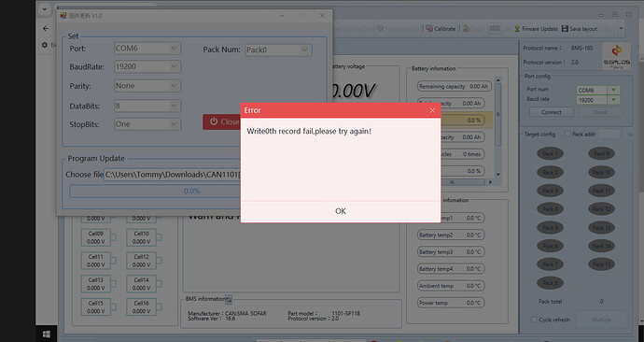Select the Pack 9 oval

tap(602, 154)
